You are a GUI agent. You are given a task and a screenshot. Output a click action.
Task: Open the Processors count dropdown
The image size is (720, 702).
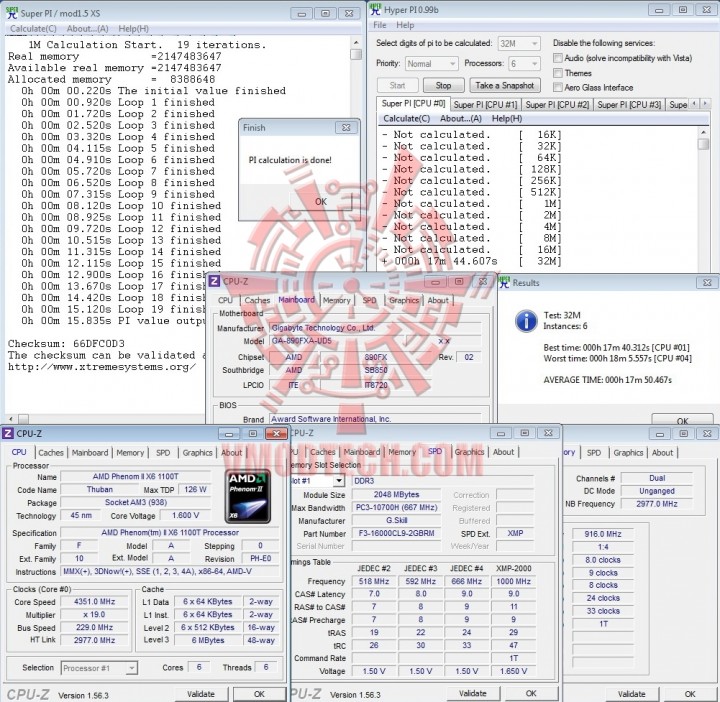pyautogui.click(x=524, y=64)
